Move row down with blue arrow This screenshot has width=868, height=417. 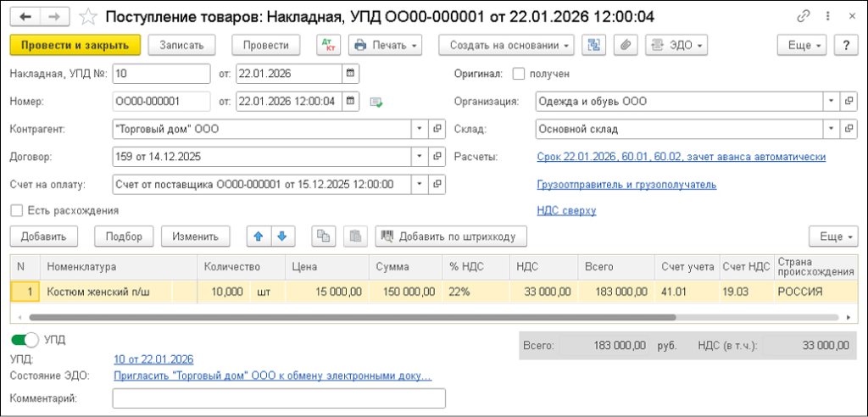(x=282, y=236)
